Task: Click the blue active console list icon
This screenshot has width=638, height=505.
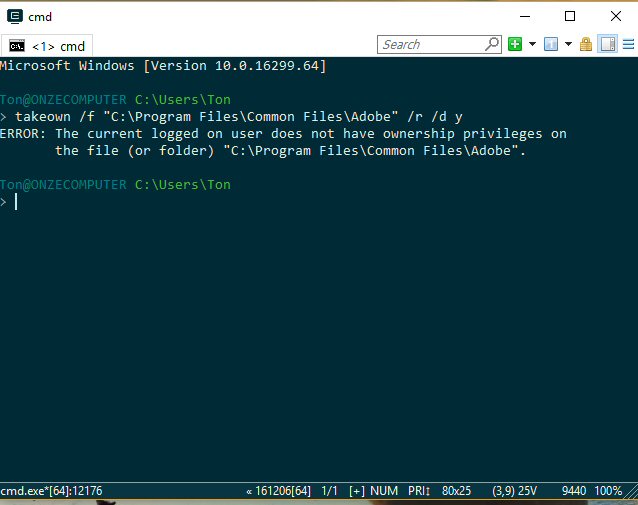Action: tap(551, 44)
